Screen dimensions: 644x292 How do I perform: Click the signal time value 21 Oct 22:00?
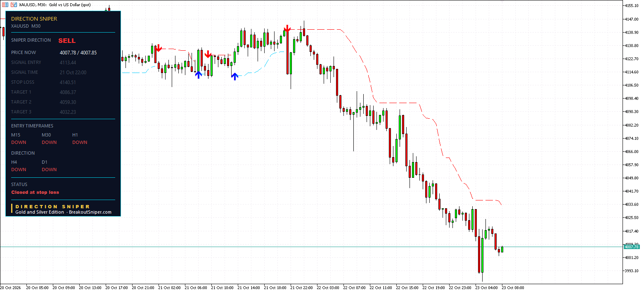pyautogui.click(x=73, y=73)
